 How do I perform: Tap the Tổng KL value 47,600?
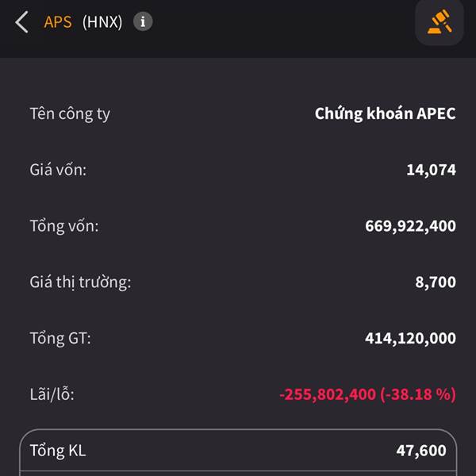421,451
